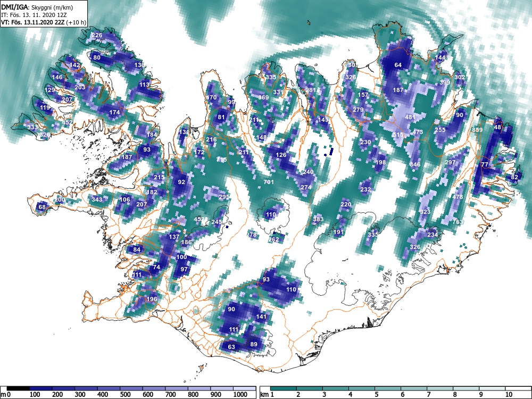Click the 'm' unit label on the metre legend
The width and height of the screenshot is (532, 399).
pos(3,395)
